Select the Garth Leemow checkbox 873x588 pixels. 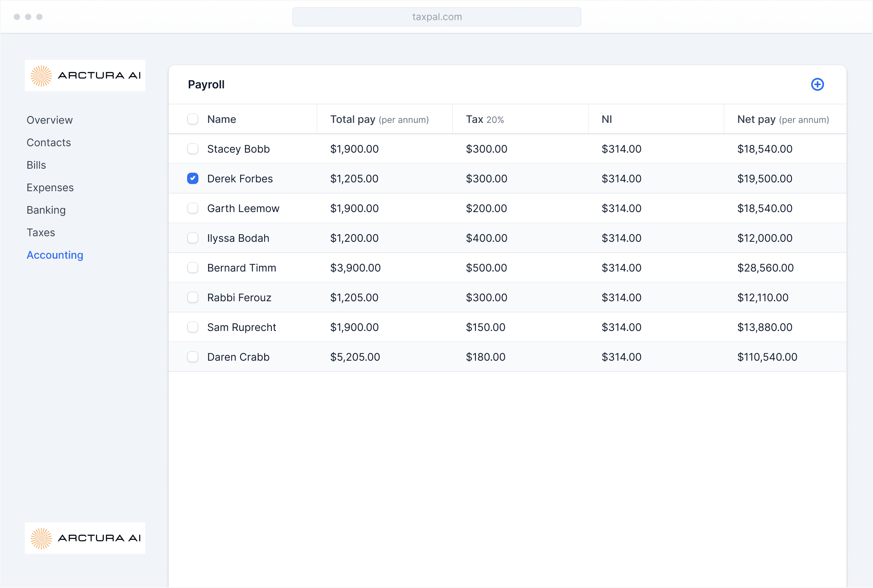193,208
